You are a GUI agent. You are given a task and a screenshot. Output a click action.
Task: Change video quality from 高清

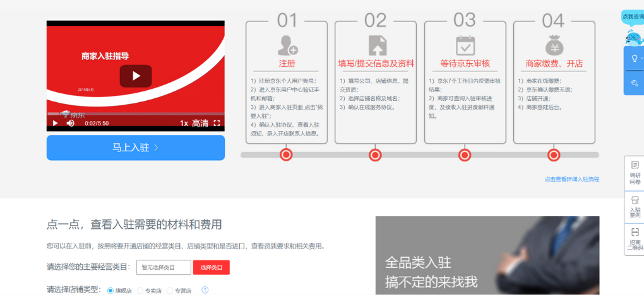pyautogui.click(x=200, y=124)
